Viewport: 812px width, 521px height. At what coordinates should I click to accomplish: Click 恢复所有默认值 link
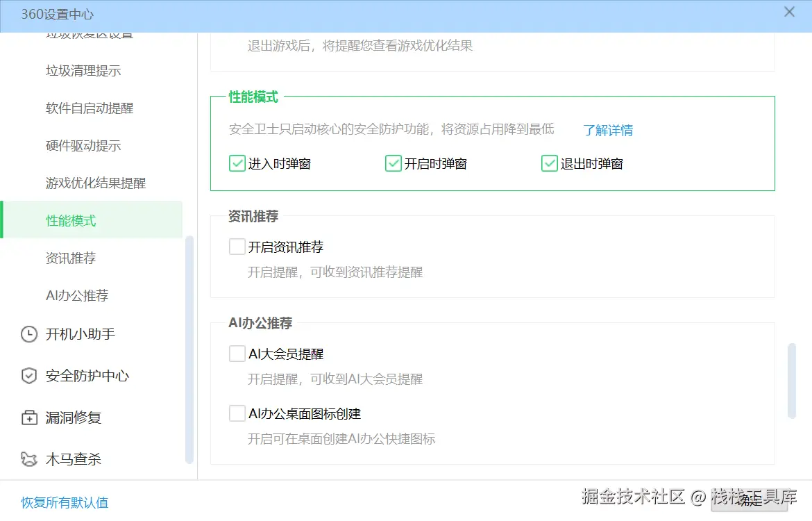coord(65,502)
